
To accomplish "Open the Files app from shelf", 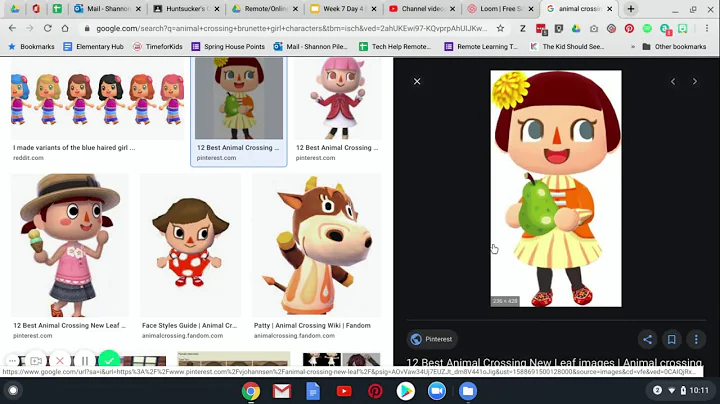I will click(467, 391).
